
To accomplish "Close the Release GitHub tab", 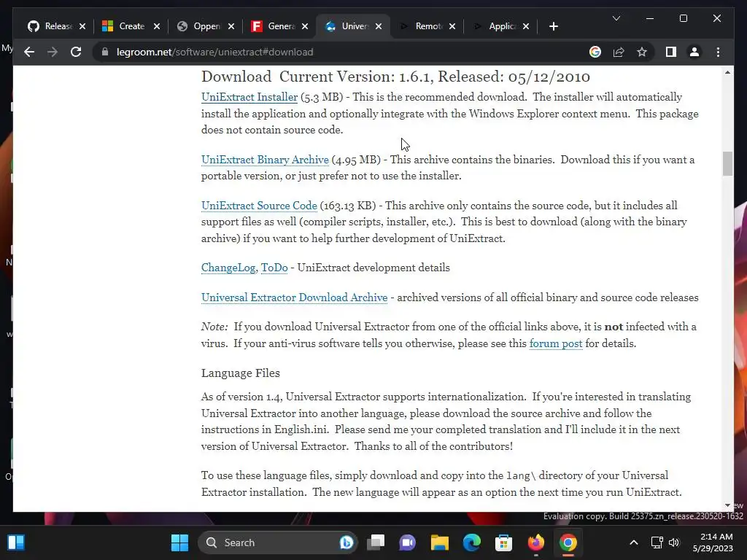I will pos(82,26).
